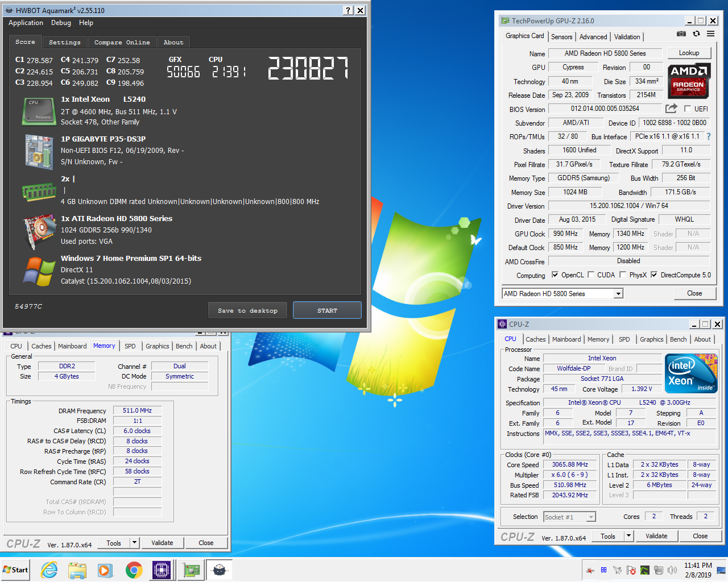
Task: Toggle the CUDA checkbox
Action: tap(591, 275)
